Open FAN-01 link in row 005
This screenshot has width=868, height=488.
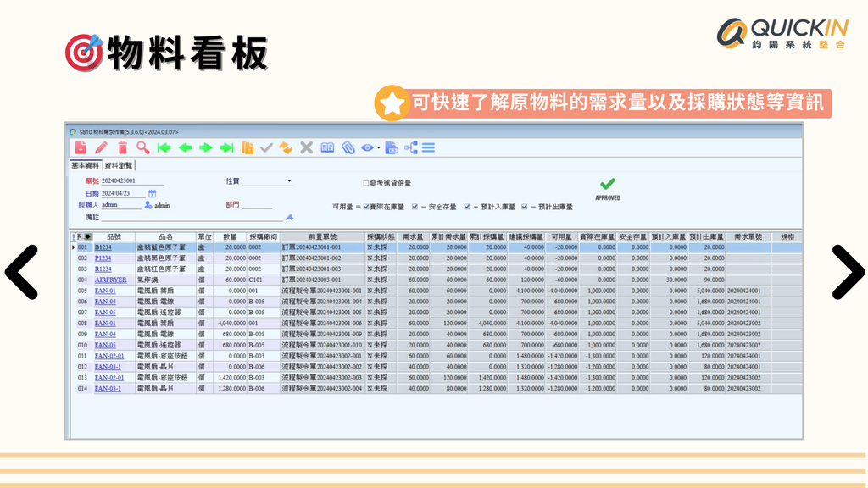tap(105, 291)
